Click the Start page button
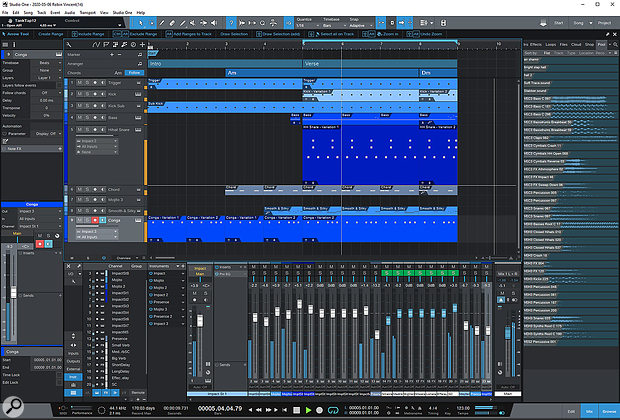Screen dimensions: 620x420 coord(559,23)
